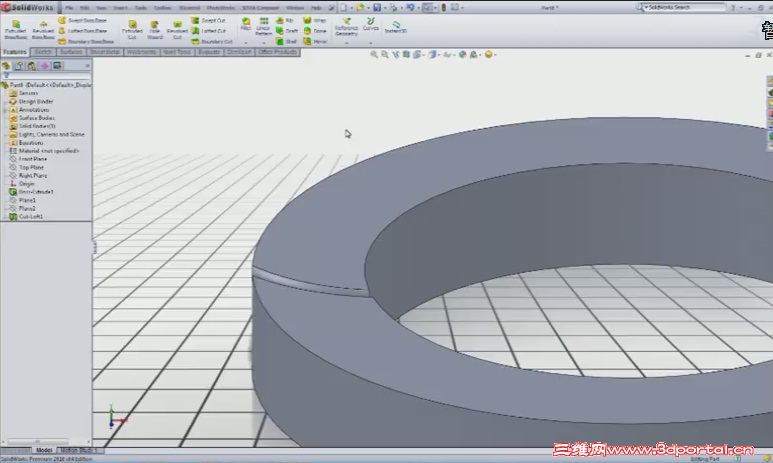
Task: Activate the Extruded Cut tool
Action: pyautogui.click(x=132, y=30)
